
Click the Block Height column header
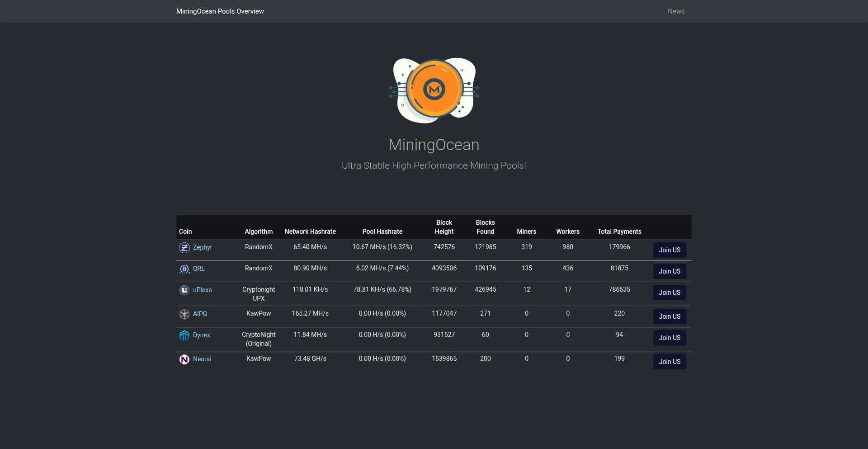(444, 227)
